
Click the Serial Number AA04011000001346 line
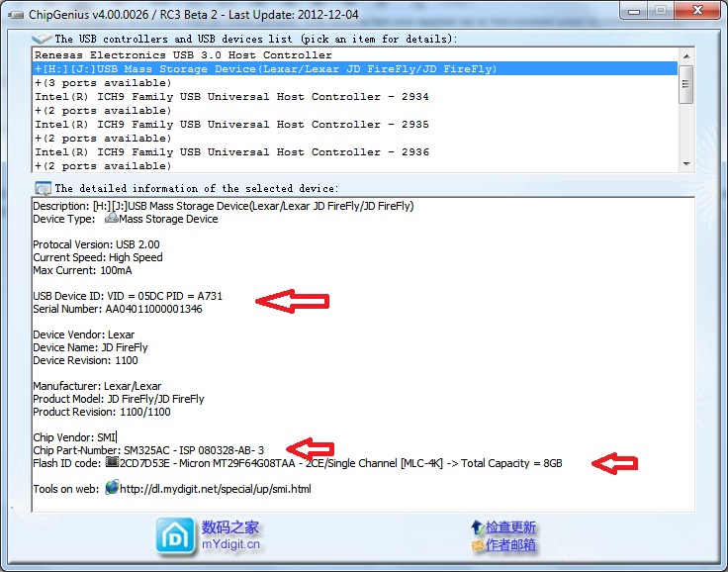118,309
